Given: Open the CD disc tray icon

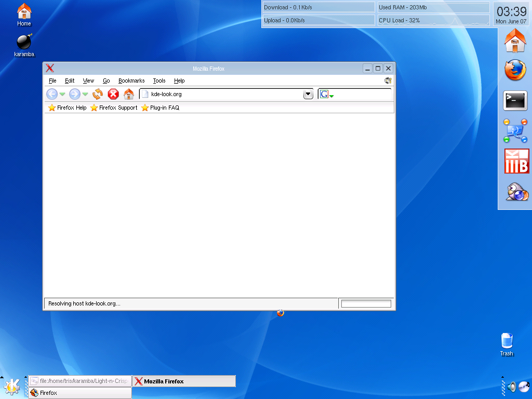Looking at the screenshot, I should pos(524,387).
